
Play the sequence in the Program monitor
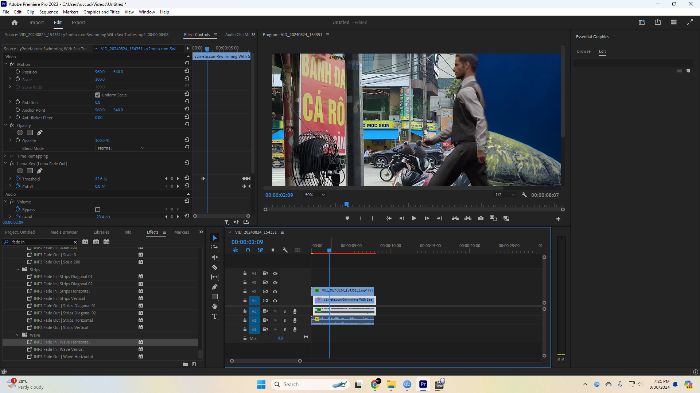tap(414, 218)
